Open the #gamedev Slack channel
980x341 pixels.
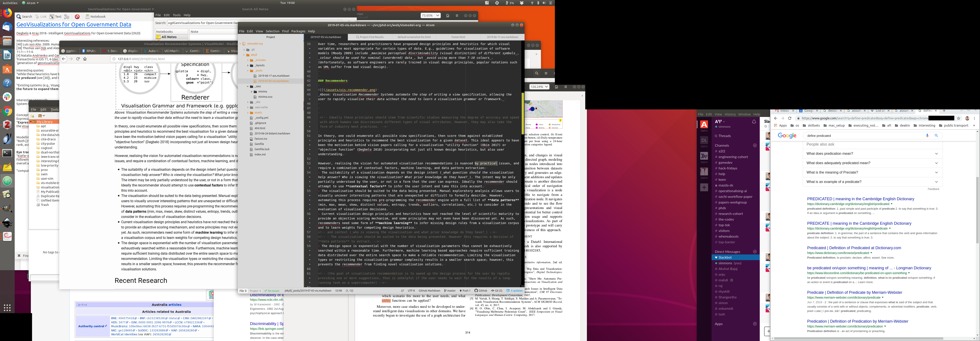pyautogui.click(x=725, y=162)
